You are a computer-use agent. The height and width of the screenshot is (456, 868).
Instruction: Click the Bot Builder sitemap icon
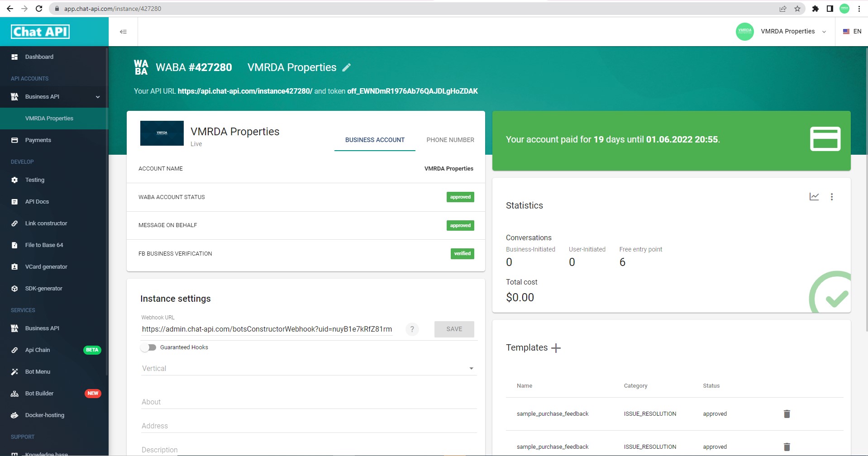coord(14,394)
